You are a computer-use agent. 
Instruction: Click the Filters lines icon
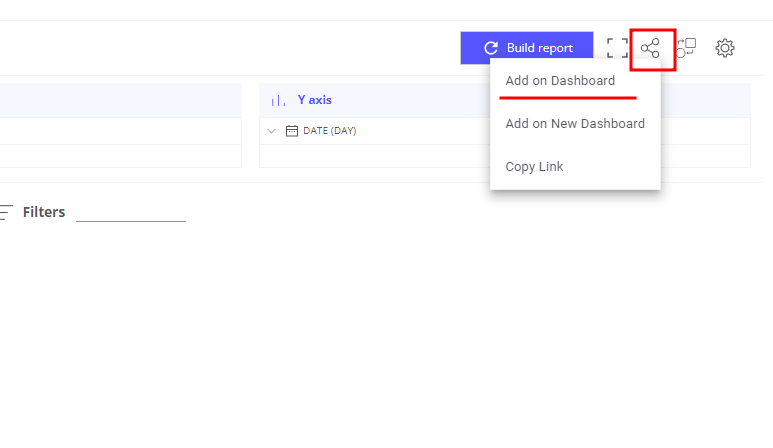coord(7,212)
